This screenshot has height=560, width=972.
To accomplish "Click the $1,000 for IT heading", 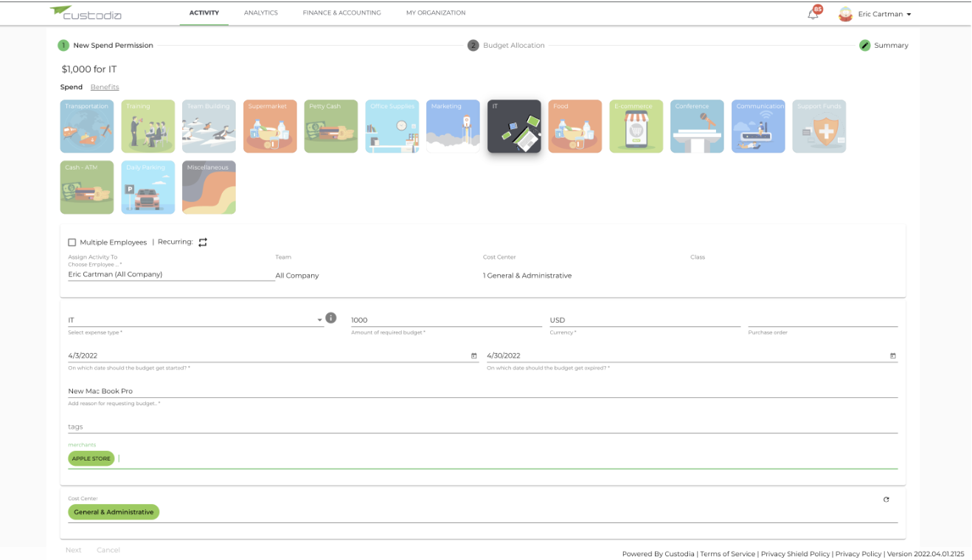I will 89,69.
